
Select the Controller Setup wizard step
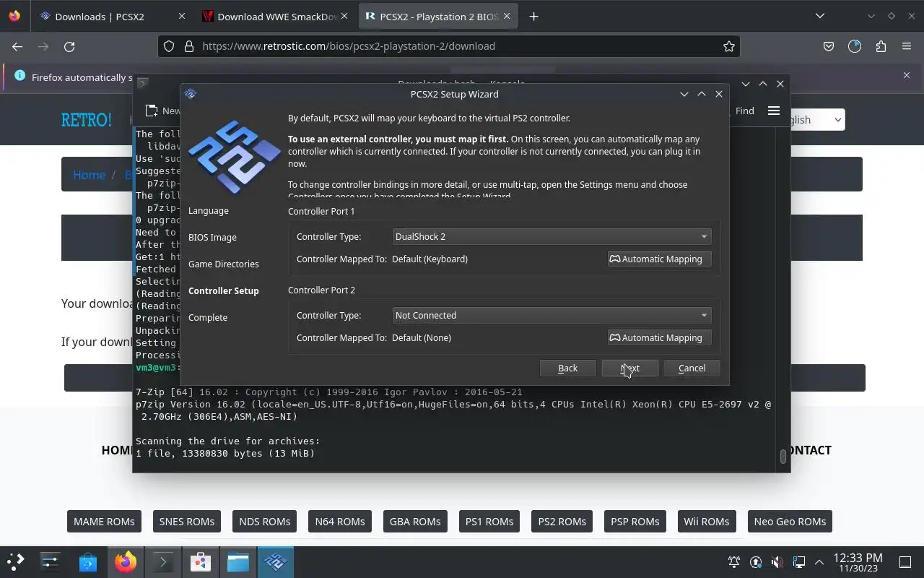(223, 291)
